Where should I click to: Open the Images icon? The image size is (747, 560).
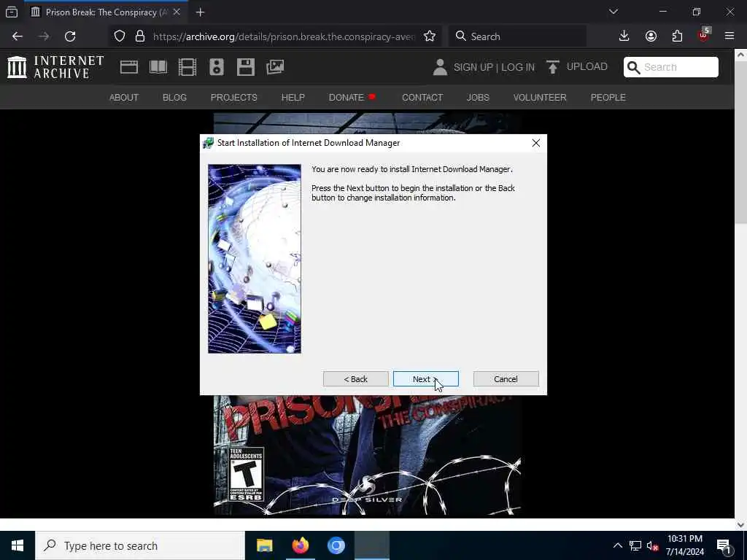(275, 67)
